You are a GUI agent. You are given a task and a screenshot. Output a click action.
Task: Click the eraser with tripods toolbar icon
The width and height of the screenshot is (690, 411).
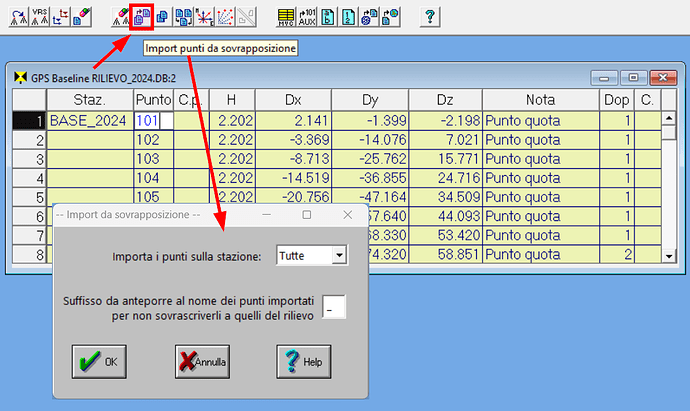pyautogui.click(x=121, y=17)
